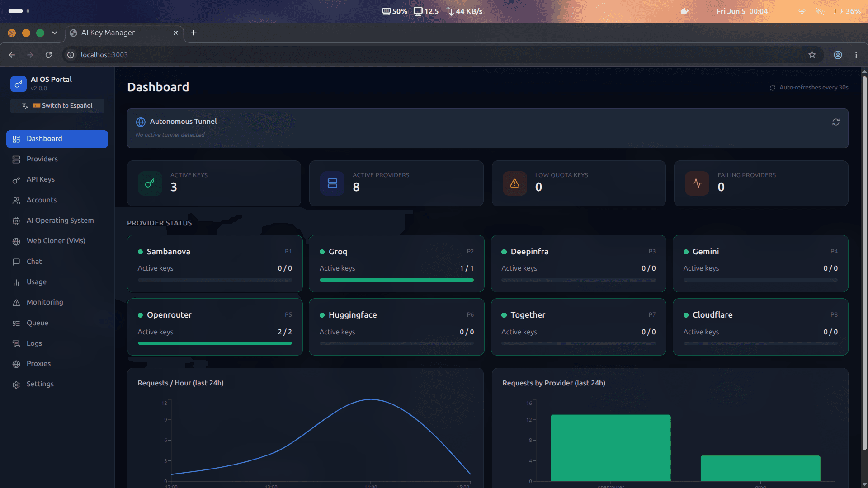Open the Gemini provider card
The image size is (868, 488).
point(760,263)
